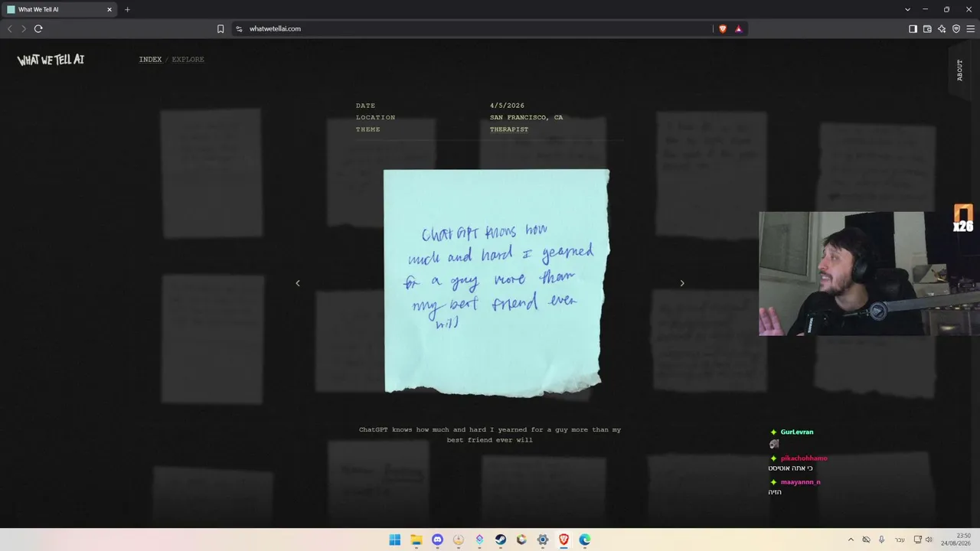
Task: Click chat username maayannn_n
Action: pos(801,482)
